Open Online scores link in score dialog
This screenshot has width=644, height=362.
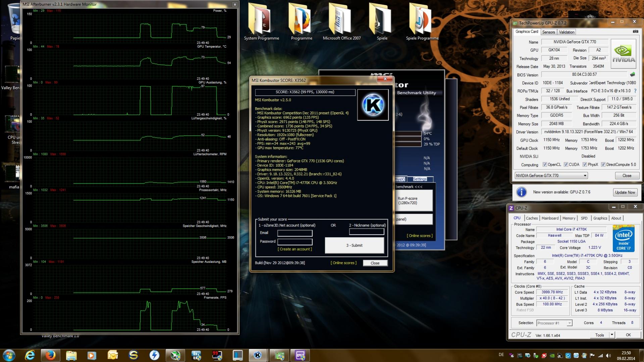pos(343,263)
